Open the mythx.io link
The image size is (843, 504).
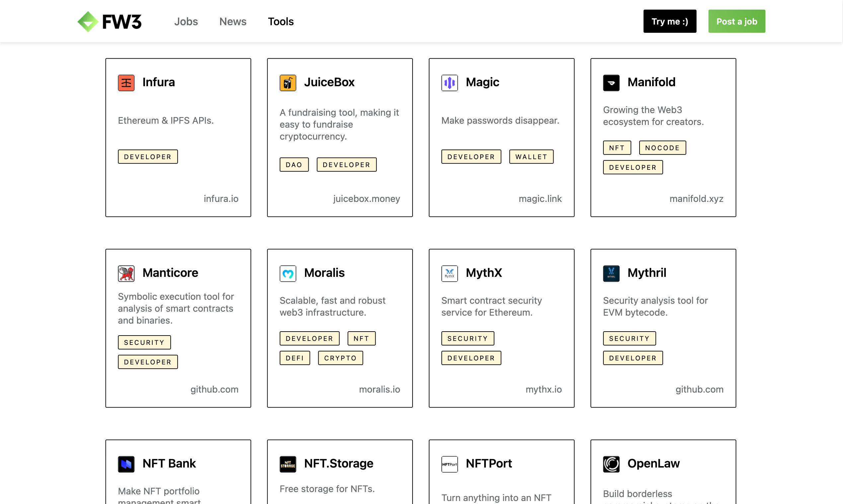pos(544,389)
